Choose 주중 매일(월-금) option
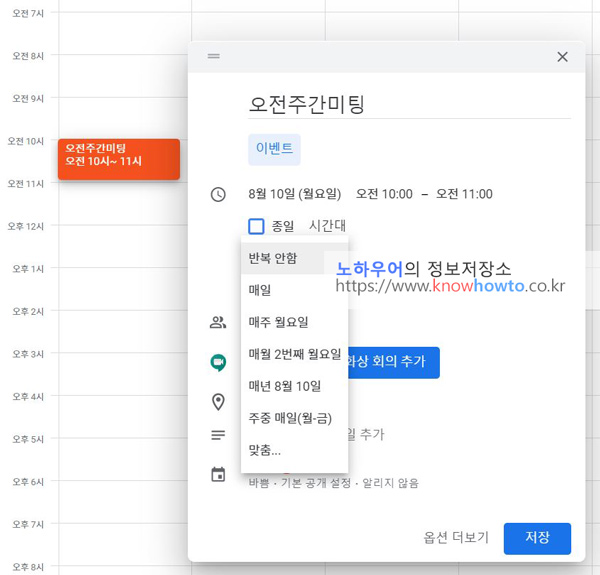Screen dimensions: 600x575 point(294,418)
